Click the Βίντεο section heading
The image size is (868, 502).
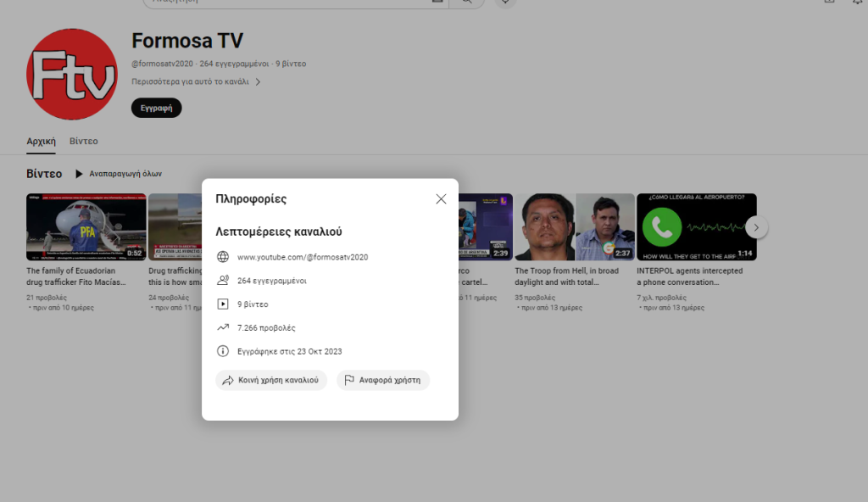[x=44, y=174]
